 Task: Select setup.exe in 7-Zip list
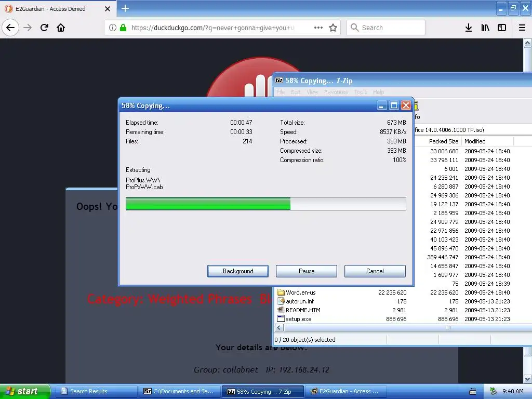tap(299, 319)
